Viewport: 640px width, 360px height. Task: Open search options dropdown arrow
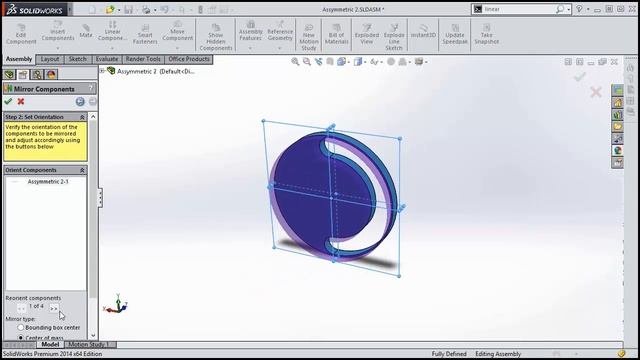(x=569, y=9)
